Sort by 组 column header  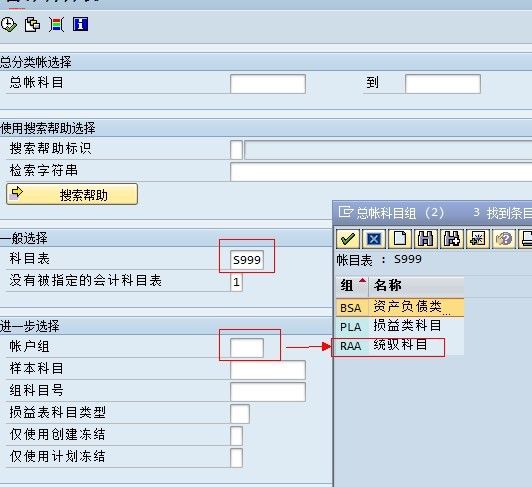352,286
